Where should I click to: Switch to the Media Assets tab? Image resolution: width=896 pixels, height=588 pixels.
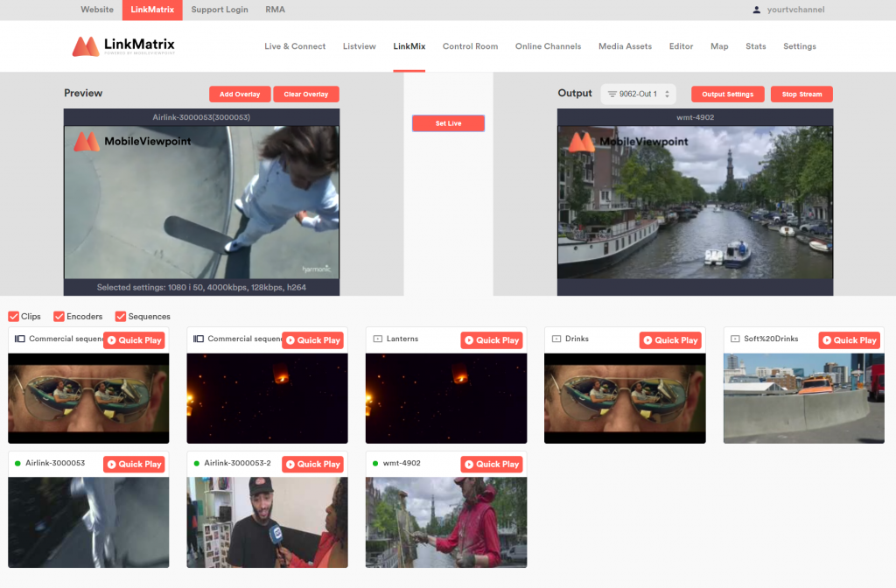click(x=625, y=46)
